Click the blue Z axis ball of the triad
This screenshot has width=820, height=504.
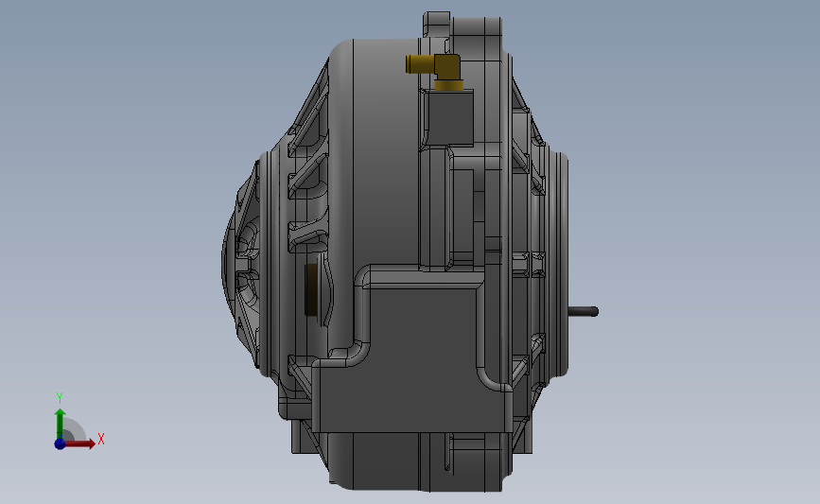[60, 443]
